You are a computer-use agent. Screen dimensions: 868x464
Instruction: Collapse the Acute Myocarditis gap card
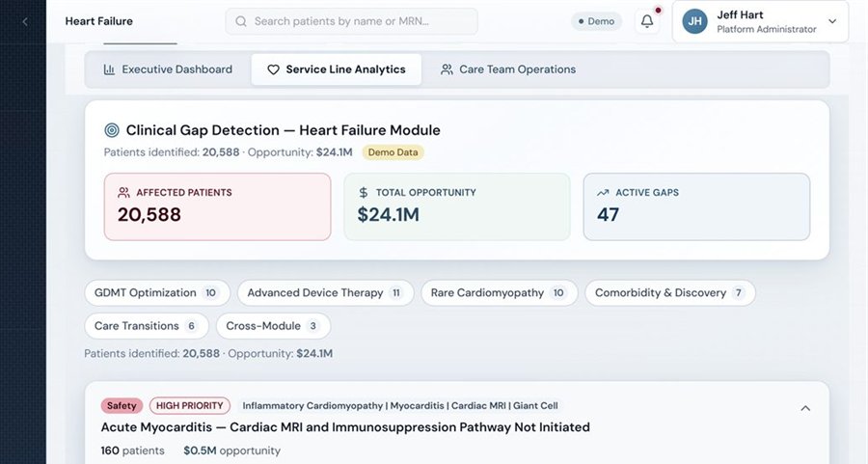(805, 408)
